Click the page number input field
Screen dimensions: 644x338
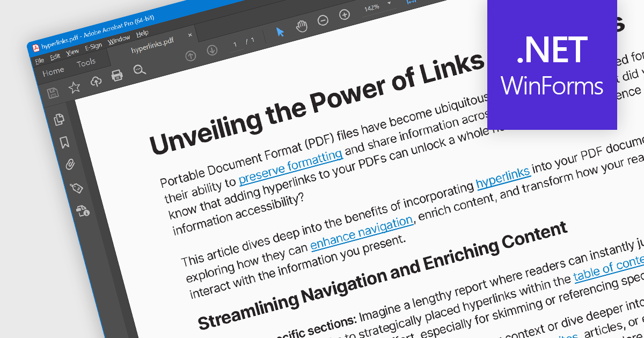coord(235,44)
